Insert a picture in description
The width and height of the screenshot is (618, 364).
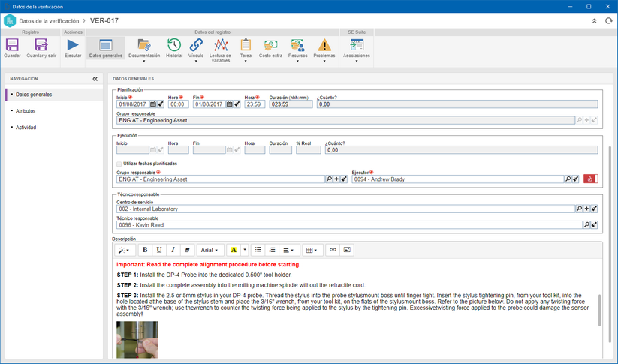tap(347, 250)
